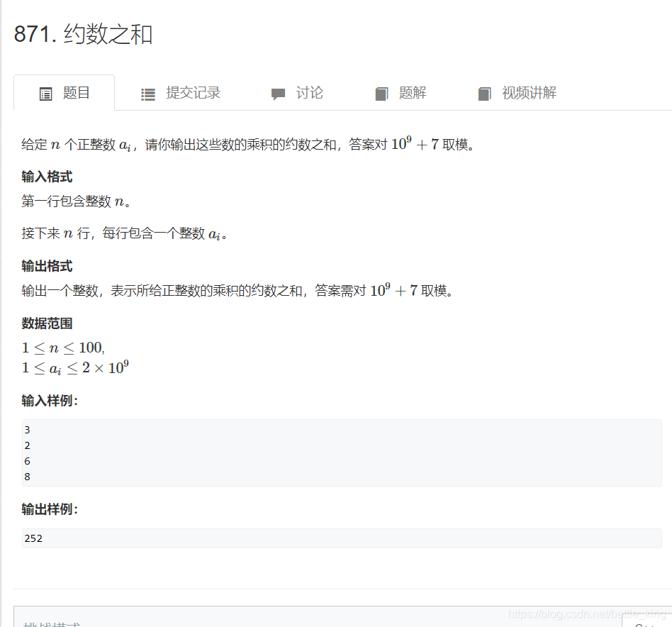Click the 输出格式 heading
Viewport: 672px width, 627px height.
[47, 266]
